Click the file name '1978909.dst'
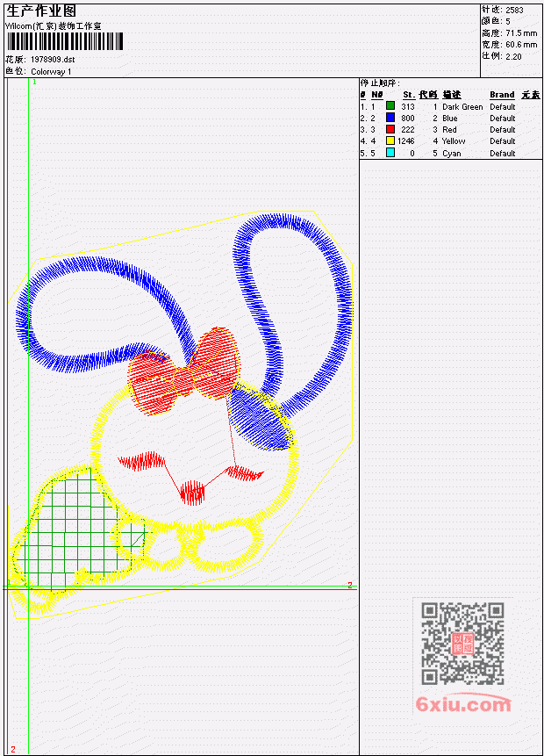Image resolution: width=544 pixels, height=756 pixels. (53, 60)
